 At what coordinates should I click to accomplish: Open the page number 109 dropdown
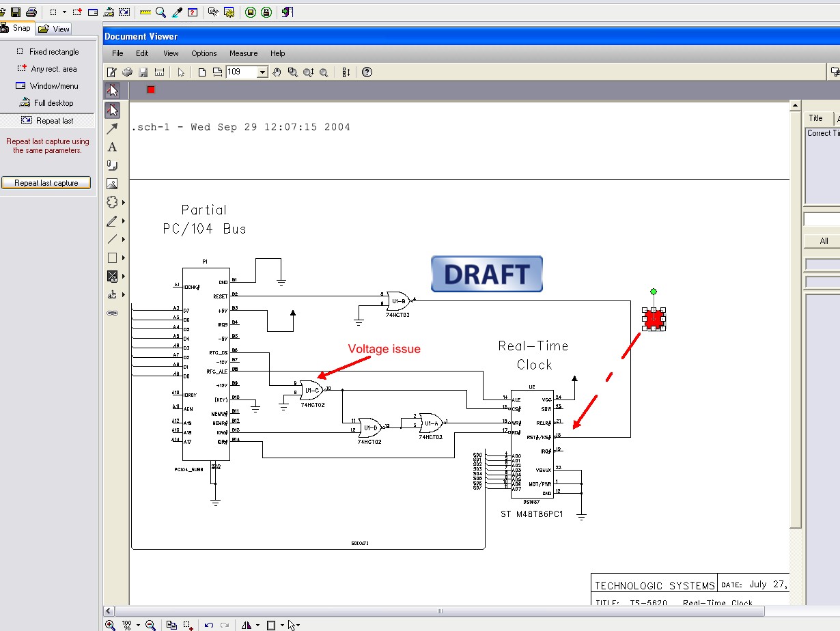[x=262, y=72]
